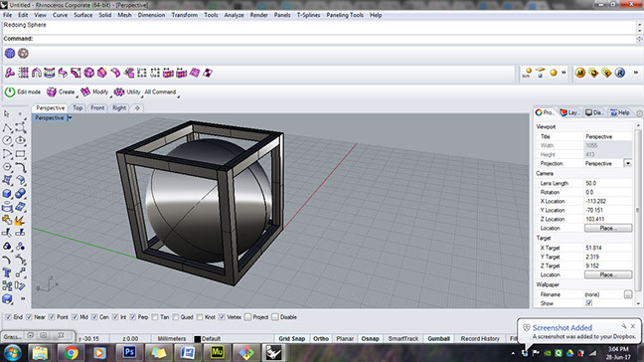The width and height of the screenshot is (644, 362).
Task: Edit the Lens Length value field
Action: click(608, 183)
